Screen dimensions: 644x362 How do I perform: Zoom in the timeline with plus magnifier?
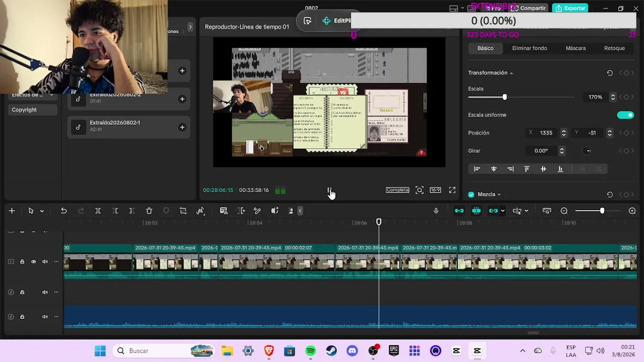(632, 211)
